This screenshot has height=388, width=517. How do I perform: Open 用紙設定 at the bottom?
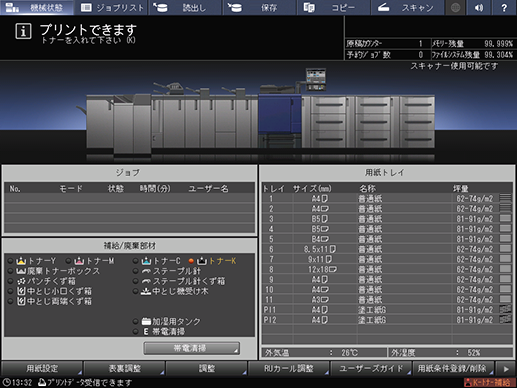click(x=42, y=368)
